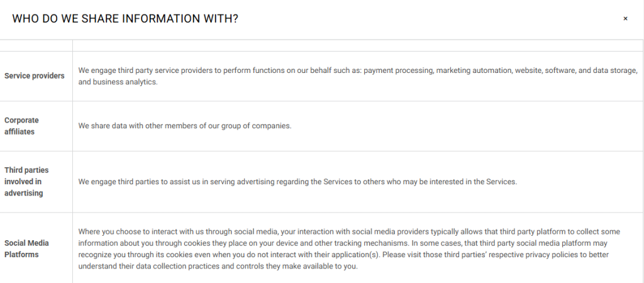Select the 'Service providers' row label
Viewport: 644px width, 283px height.
click(x=35, y=76)
